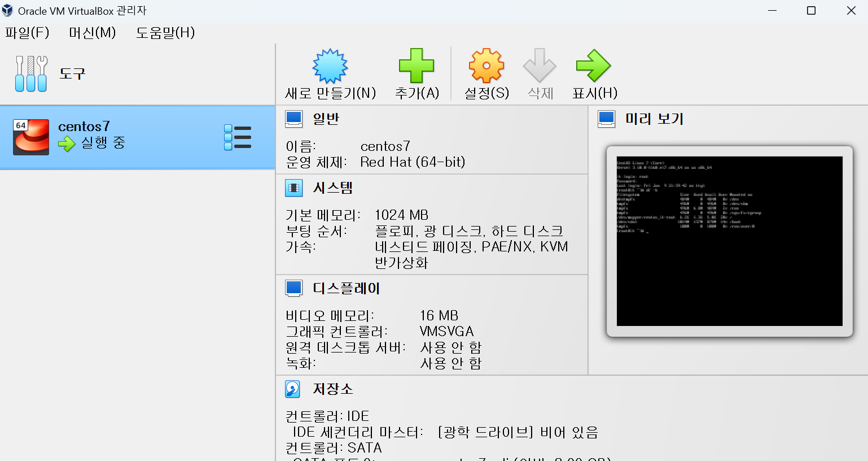Click the Red Hat (64-bit) value
868x461 pixels.
[x=413, y=162]
